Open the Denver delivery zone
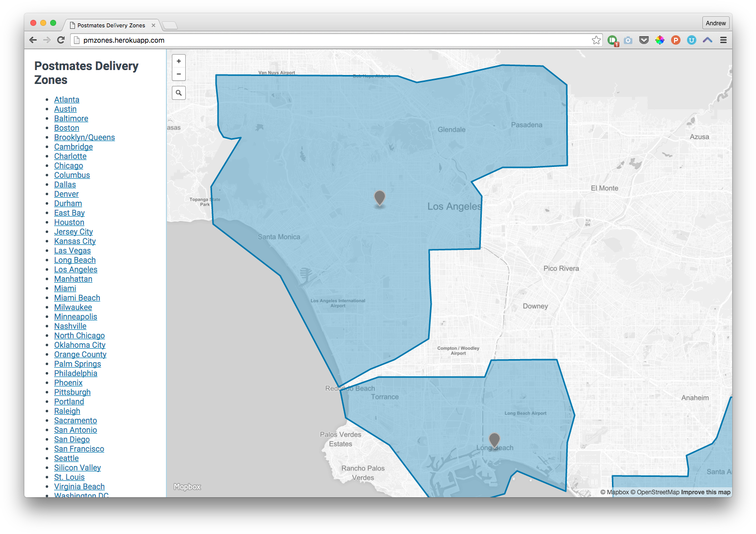The image size is (756, 534). coord(67,194)
